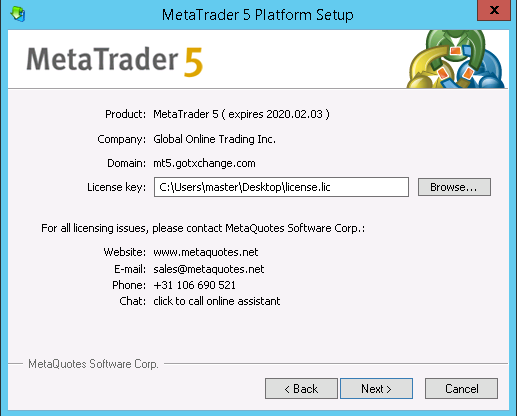
Task: Click inside the License key path field
Action: (281, 187)
